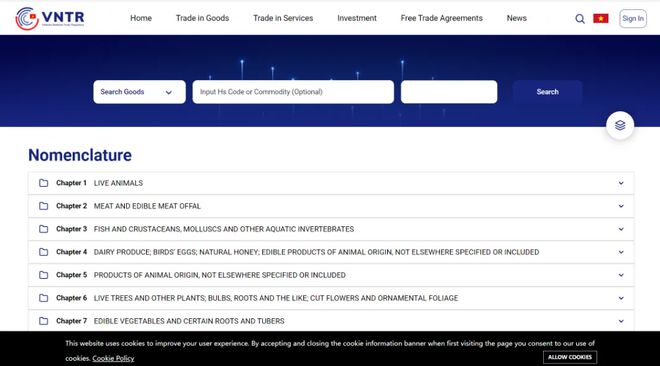
Task: Click the Nomenclature heading
Action: 80,155
